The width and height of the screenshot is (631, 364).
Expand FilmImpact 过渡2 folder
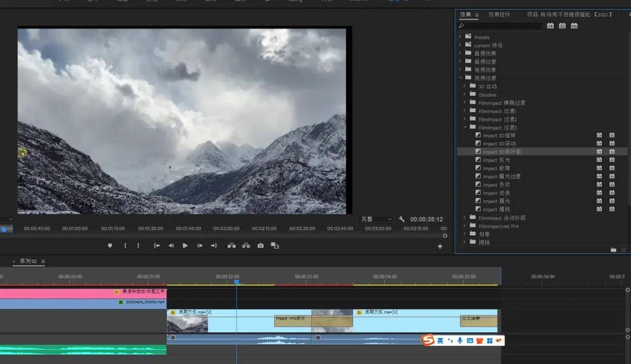point(464,119)
